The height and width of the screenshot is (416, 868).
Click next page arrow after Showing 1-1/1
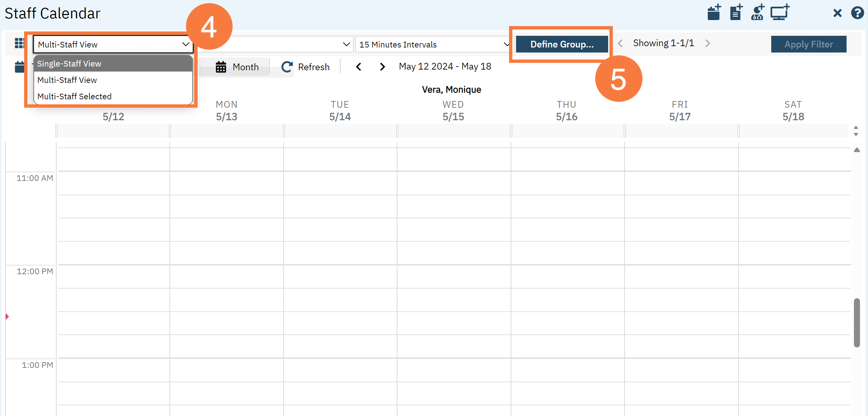tap(708, 43)
